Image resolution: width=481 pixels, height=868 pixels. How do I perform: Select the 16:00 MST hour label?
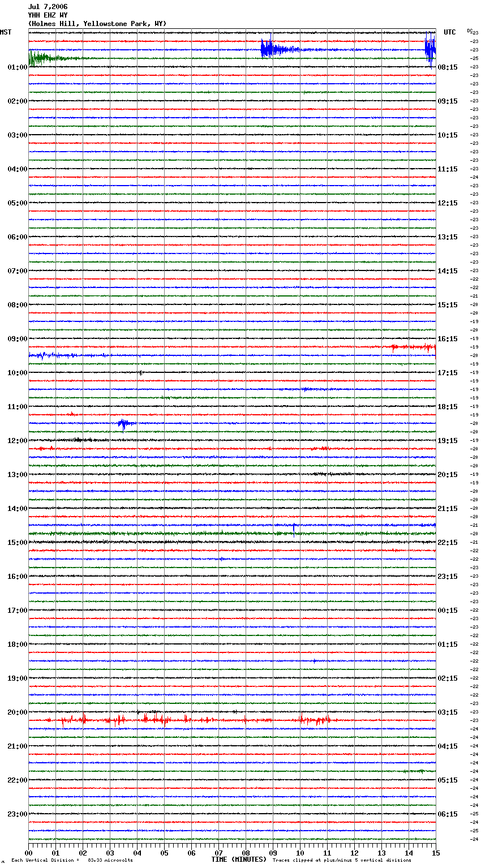coord(18,577)
